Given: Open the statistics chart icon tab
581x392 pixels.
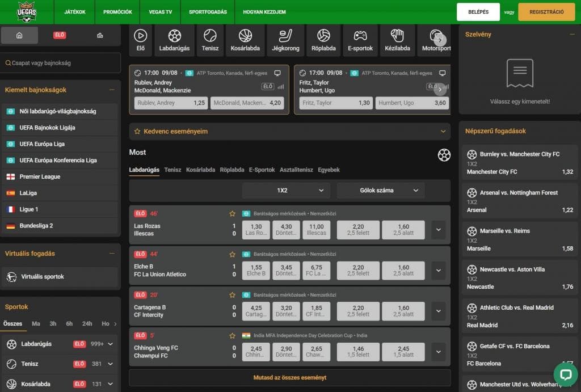Looking at the screenshot, I should pyautogui.click(x=100, y=35).
